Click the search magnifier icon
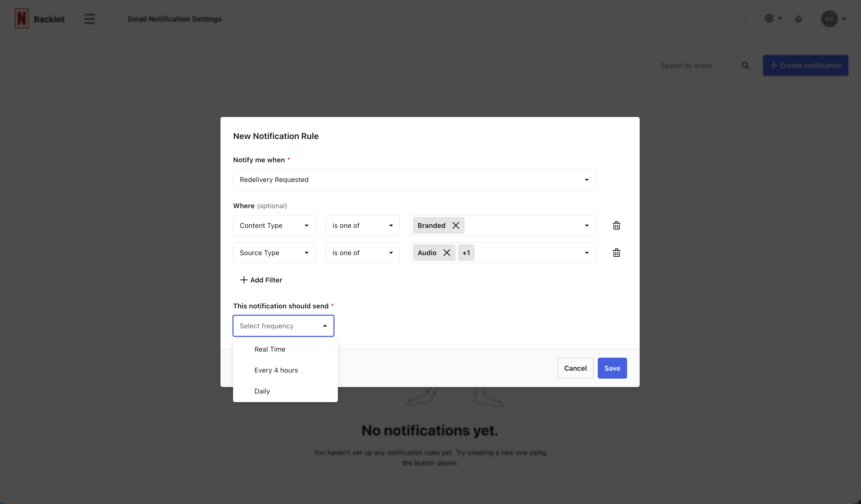Screen dimensions: 861x504 tap(745, 65)
